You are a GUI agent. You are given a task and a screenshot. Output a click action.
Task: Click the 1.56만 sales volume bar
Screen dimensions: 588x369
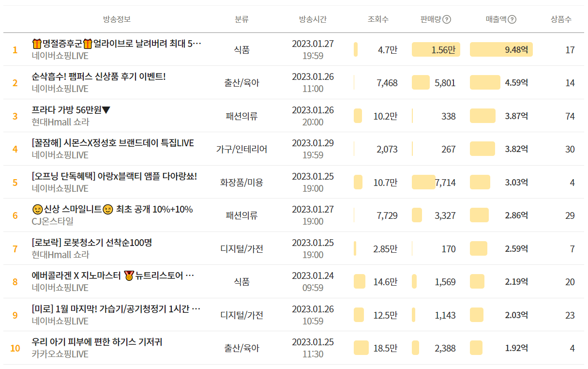pos(436,49)
